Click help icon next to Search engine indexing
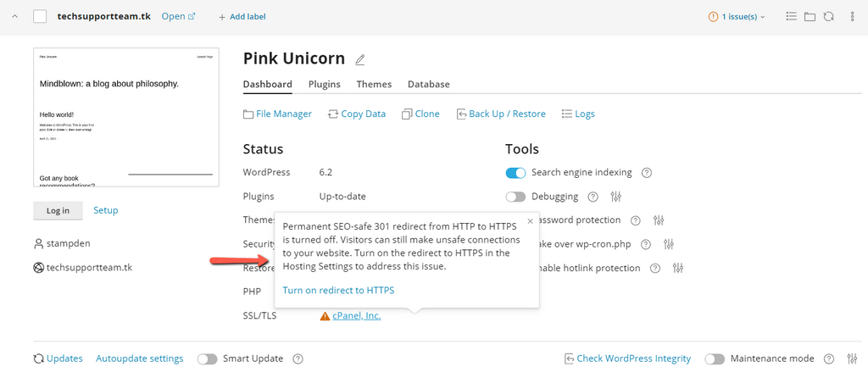This screenshot has height=378, width=868. pyautogui.click(x=647, y=173)
